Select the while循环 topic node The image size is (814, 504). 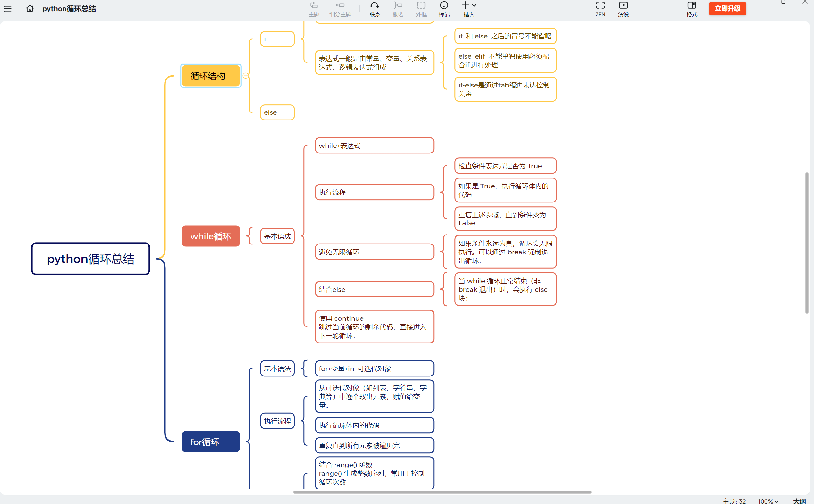click(210, 236)
